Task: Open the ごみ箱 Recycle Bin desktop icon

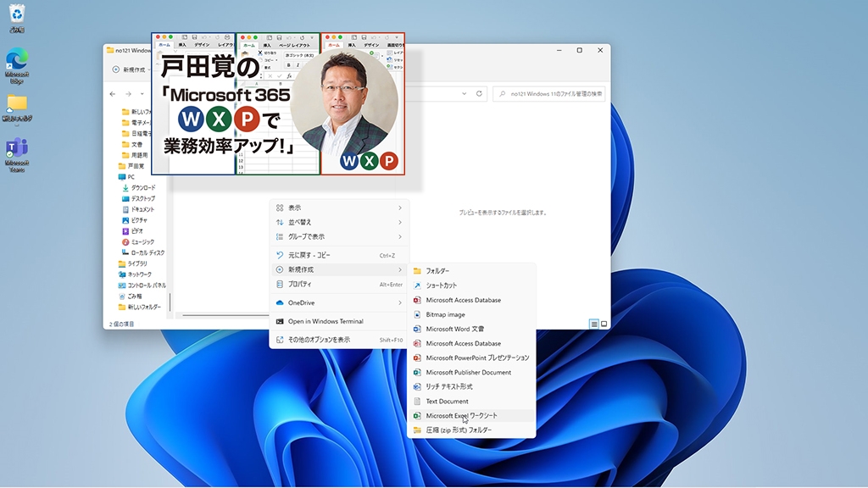Action: 17,19
